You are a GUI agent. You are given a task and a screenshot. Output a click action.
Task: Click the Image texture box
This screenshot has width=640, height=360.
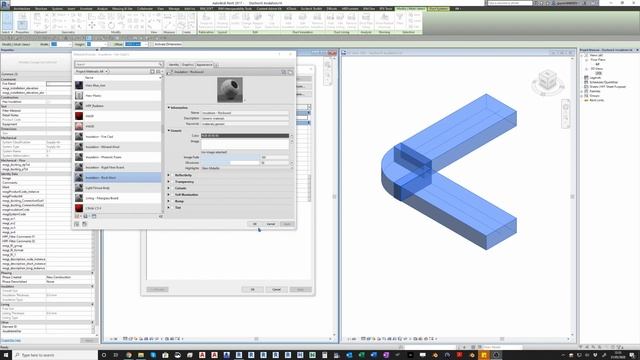click(x=244, y=144)
